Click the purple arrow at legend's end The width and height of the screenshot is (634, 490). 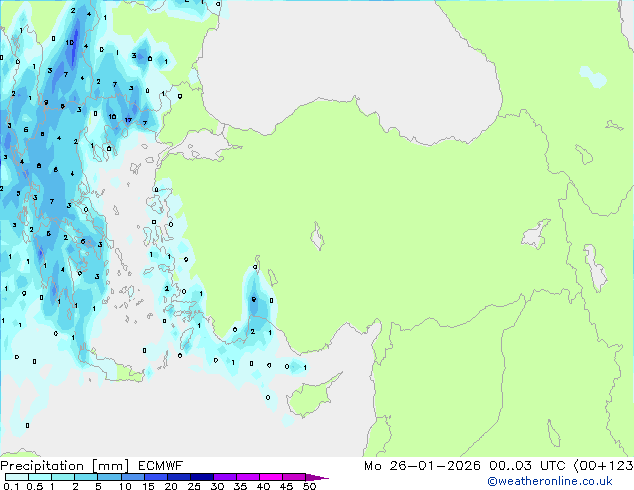pyautogui.click(x=317, y=477)
